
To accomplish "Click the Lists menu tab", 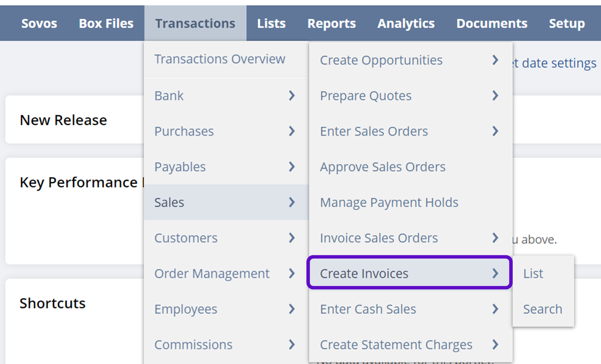I will [x=271, y=23].
